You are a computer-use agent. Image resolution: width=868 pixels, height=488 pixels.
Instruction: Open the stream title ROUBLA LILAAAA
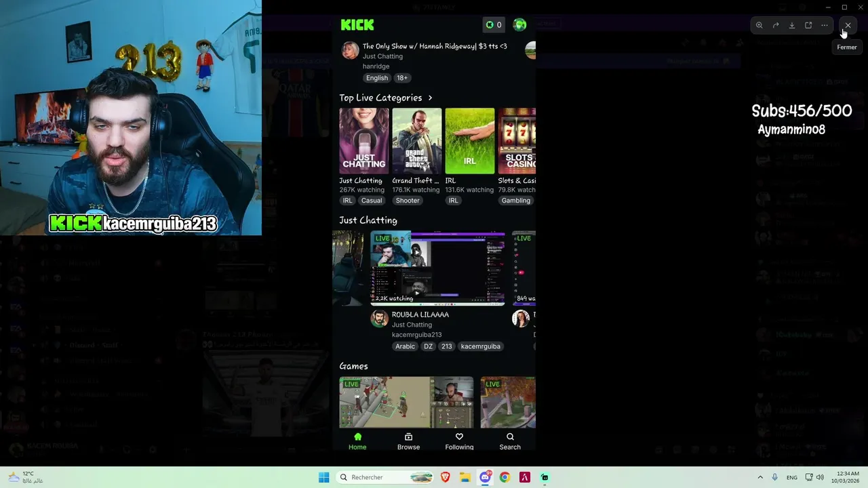[x=420, y=314]
